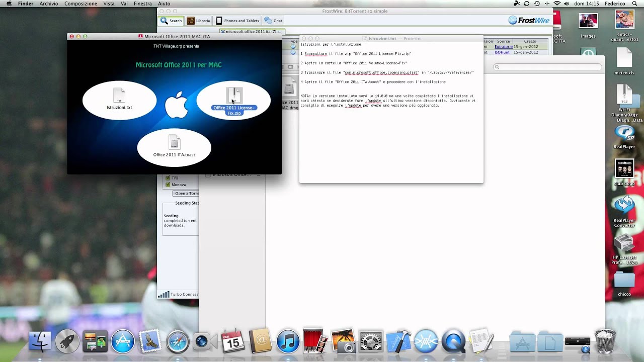
Task: Open App Store from the Dock
Action: (123, 342)
